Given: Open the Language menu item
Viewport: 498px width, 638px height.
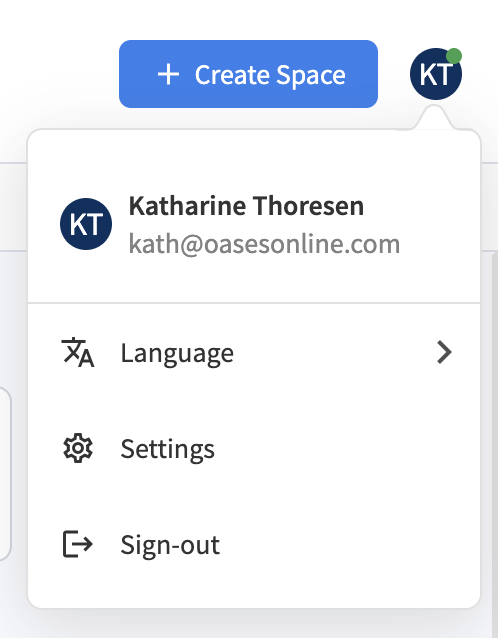Looking at the screenshot, I should (x=254, y=352).
